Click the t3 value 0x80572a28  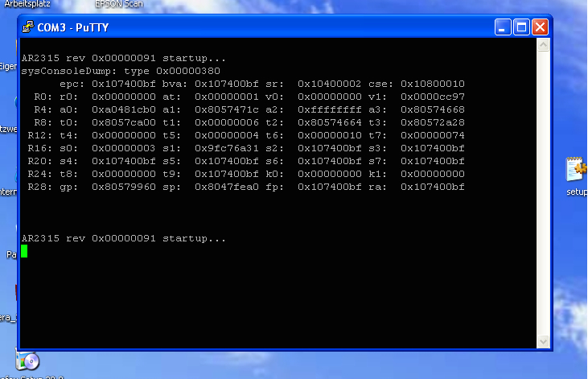[433, 122]
